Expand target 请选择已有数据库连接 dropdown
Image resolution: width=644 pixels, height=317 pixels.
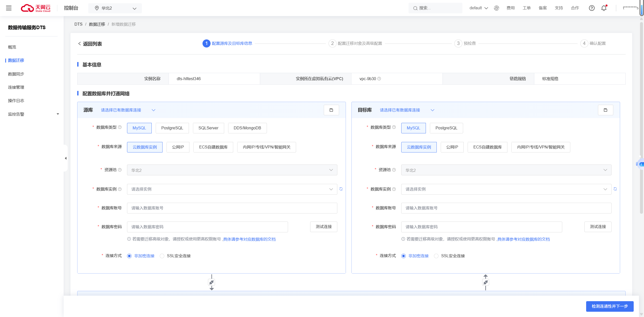pyautogui.click(x=407, y=110)
